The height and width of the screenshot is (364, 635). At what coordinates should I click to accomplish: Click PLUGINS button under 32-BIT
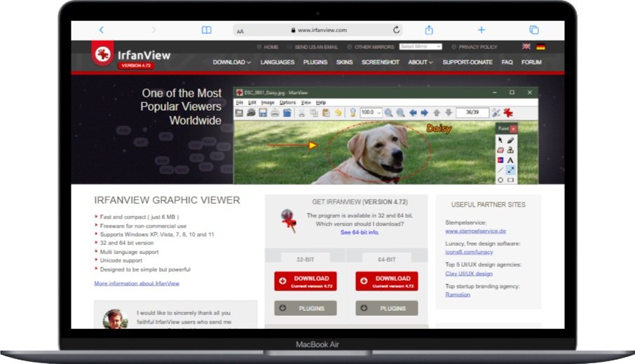[306, 308]
